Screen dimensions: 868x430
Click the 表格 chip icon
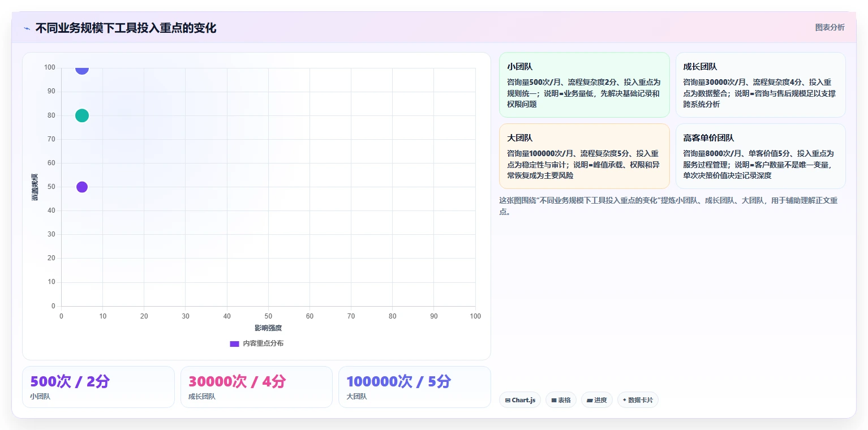click(x=554, y=400)
